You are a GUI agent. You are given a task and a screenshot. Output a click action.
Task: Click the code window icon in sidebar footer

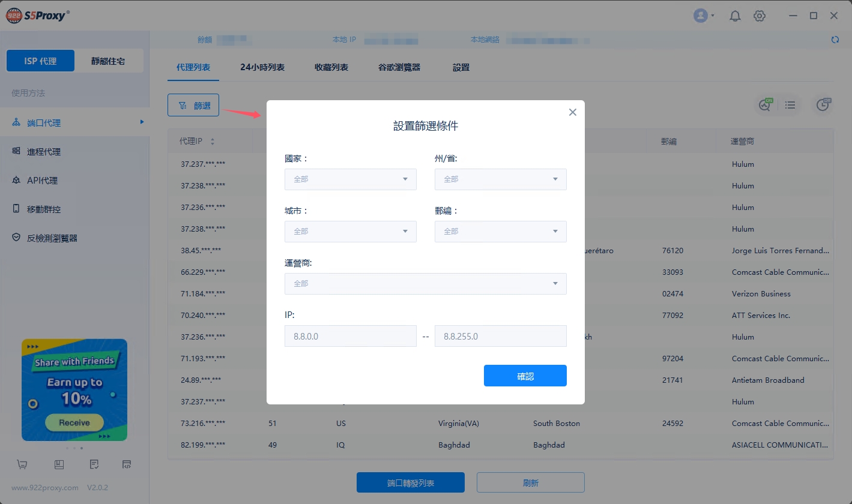click(127, 464)
